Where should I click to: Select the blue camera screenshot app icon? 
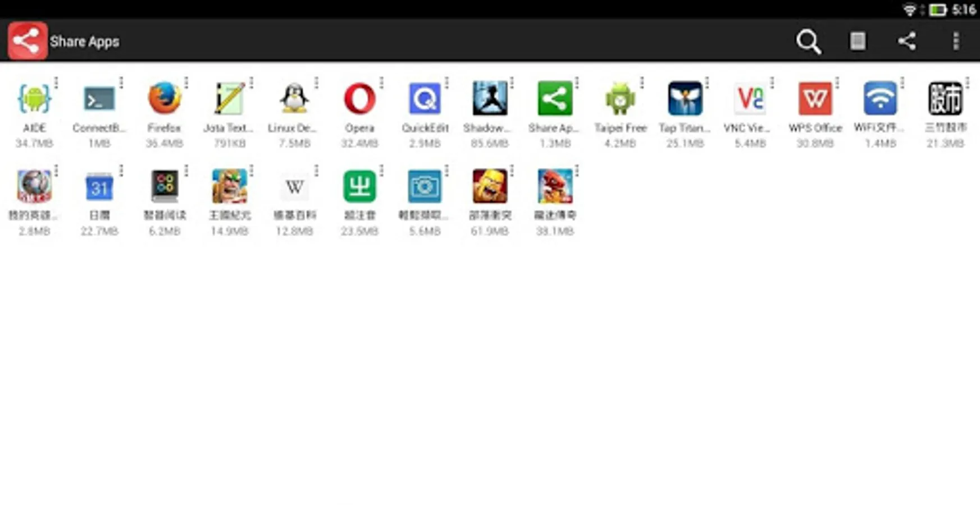coord(425,186)
